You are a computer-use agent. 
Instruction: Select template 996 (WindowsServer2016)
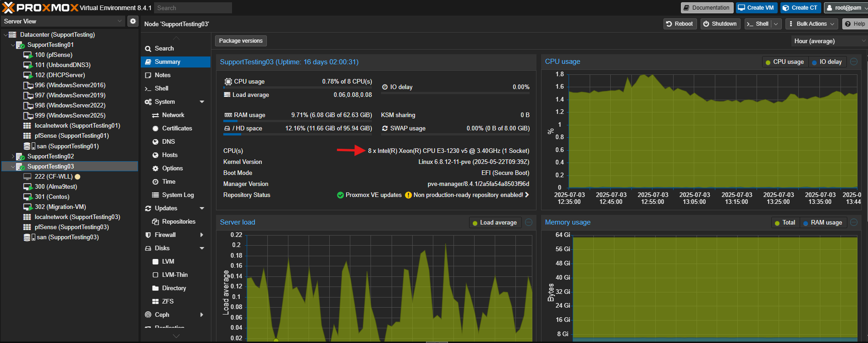pos(70,85)
